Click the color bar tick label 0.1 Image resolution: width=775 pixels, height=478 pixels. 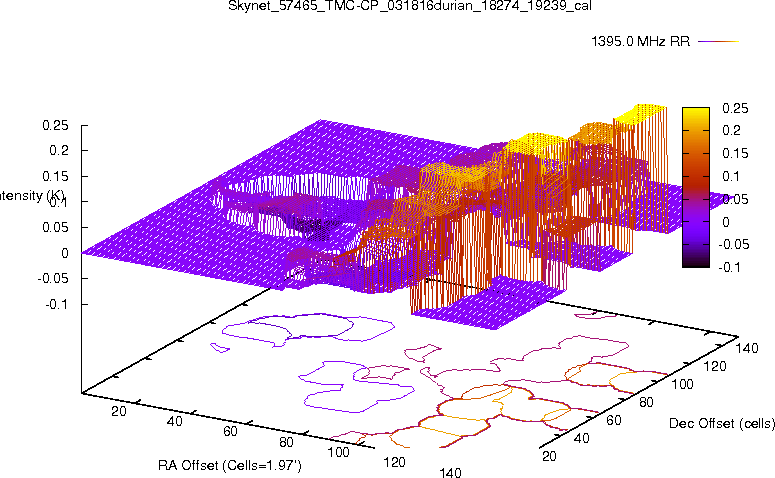click(732, 176)
